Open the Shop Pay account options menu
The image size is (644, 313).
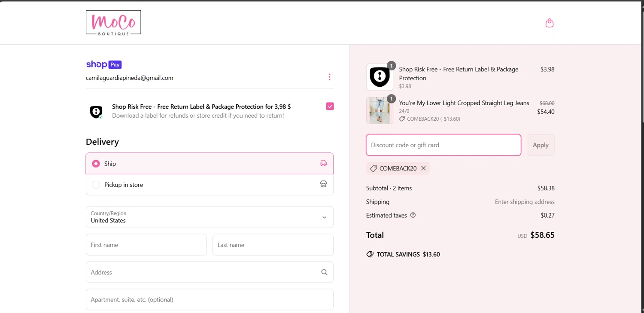point(329,77)
